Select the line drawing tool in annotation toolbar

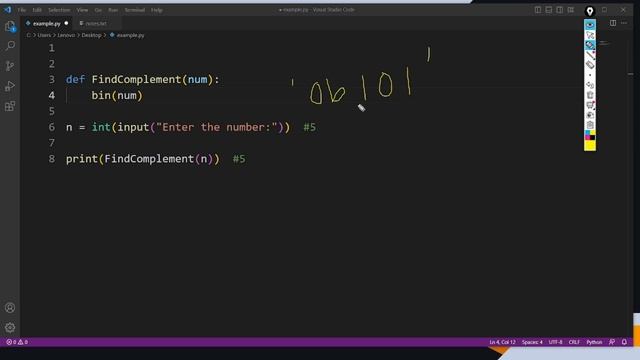coord(590,55)
